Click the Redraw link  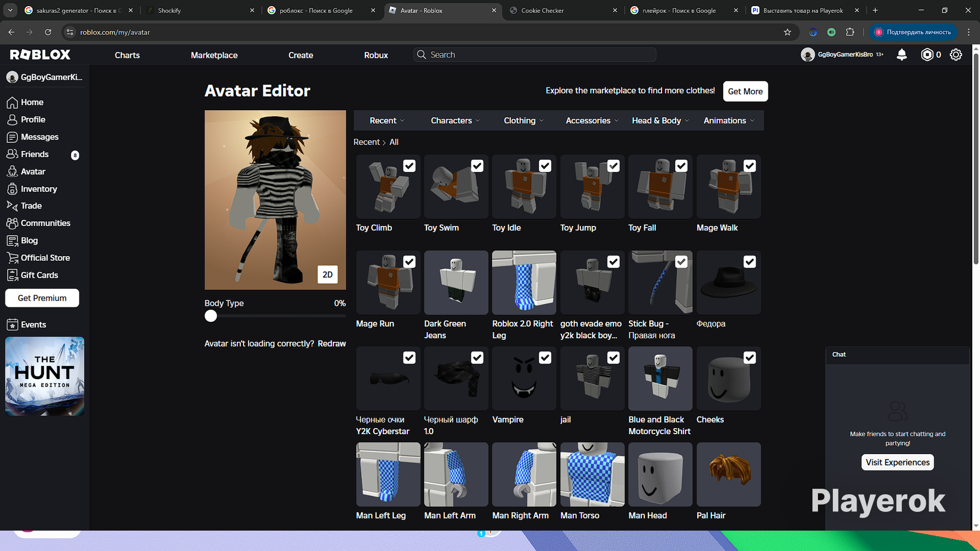point(332,343)
